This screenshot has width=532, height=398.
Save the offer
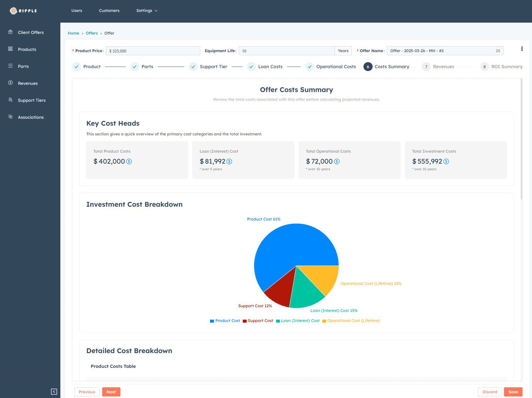point(513,392)
